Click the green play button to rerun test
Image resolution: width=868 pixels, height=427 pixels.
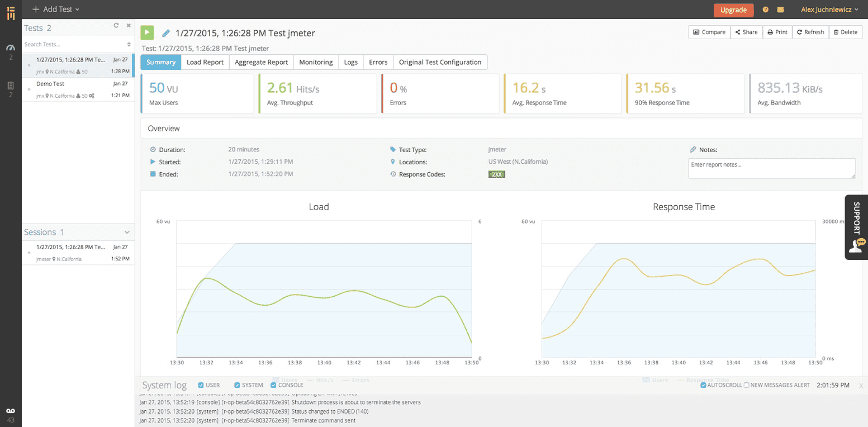click(x=147, y=32)
